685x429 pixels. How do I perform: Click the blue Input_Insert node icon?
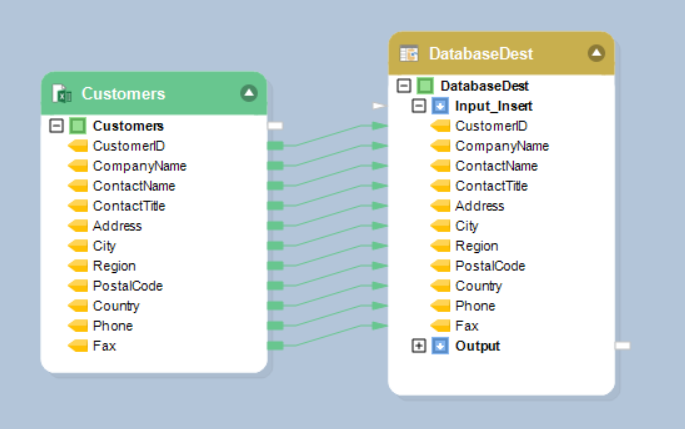coord(440,106)
